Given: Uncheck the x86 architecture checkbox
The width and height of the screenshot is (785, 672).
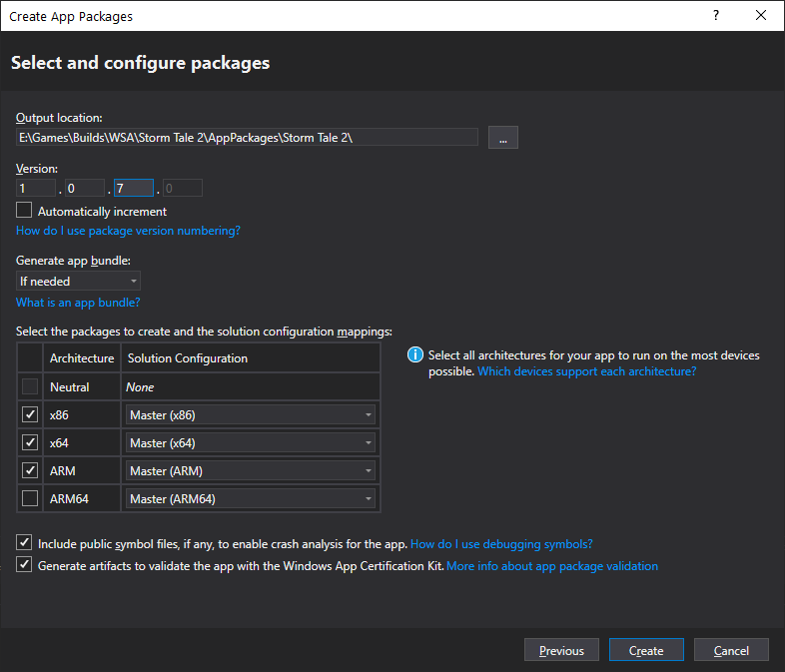Looking at the screenshot, I should 30,414.
